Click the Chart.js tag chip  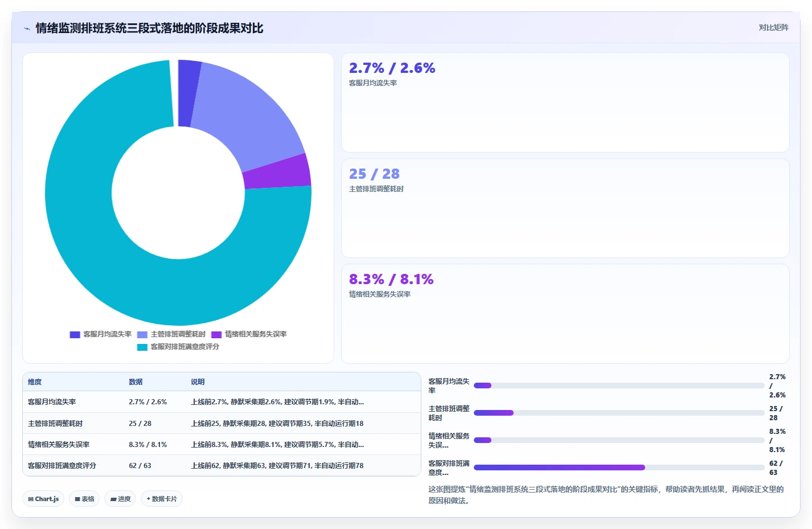[43, 499]
